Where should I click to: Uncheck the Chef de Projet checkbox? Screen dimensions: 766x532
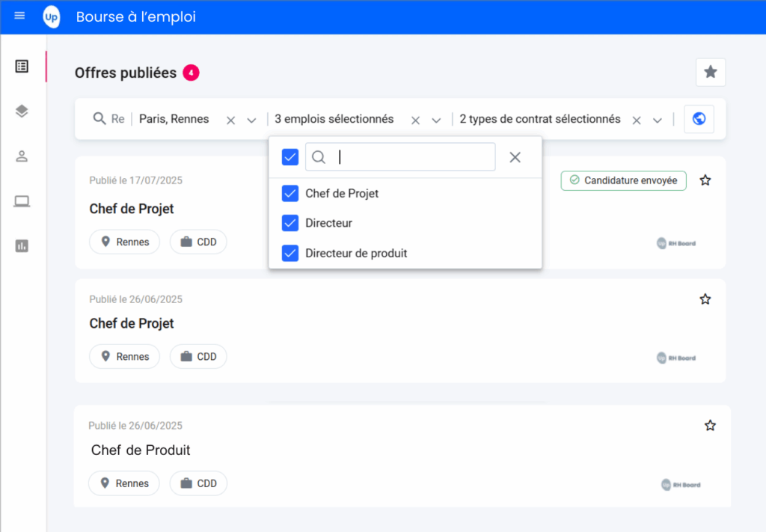(290, 194)
